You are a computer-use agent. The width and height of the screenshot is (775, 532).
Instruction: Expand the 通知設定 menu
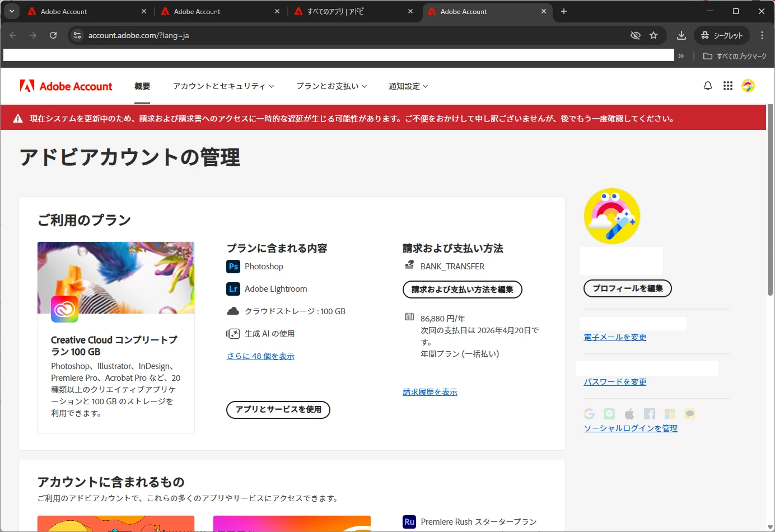(x=408, y=86)
